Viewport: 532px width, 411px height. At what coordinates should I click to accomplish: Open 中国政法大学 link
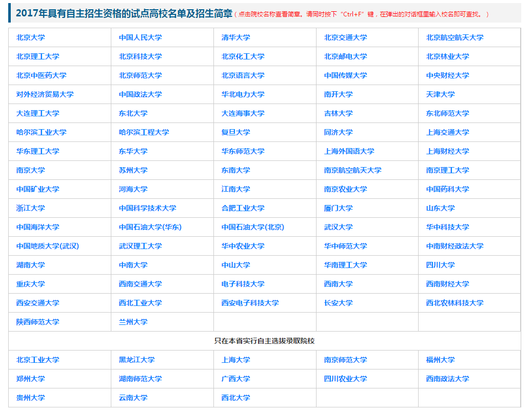pyautogui.click(x=140, y=94)
